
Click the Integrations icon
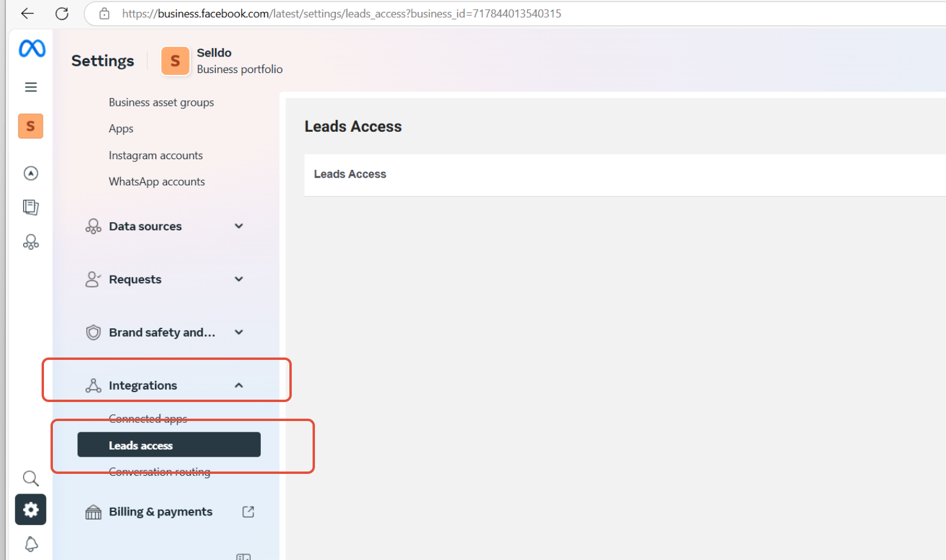click(x=93, y=385)
